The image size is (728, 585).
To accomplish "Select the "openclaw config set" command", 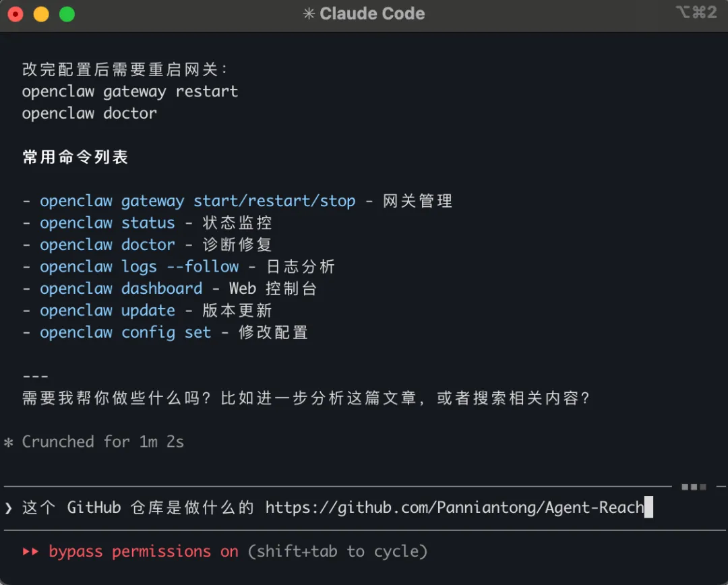I will point(125,332).
